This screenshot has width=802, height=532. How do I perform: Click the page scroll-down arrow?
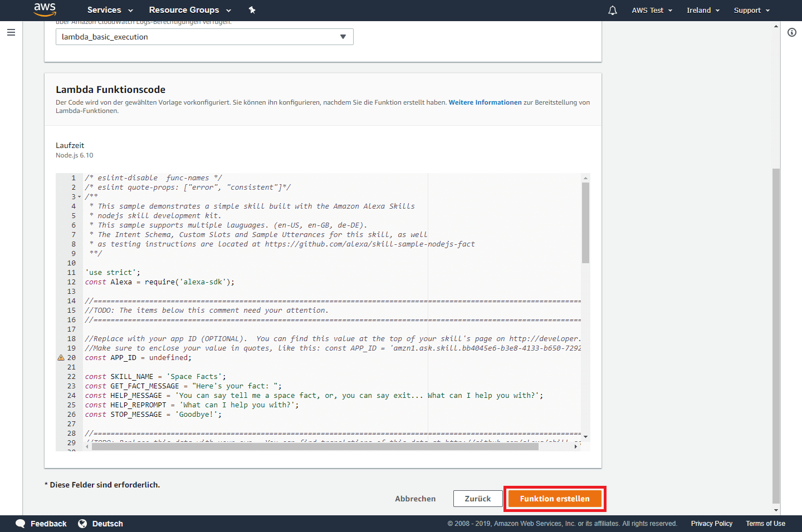point(776,510)
